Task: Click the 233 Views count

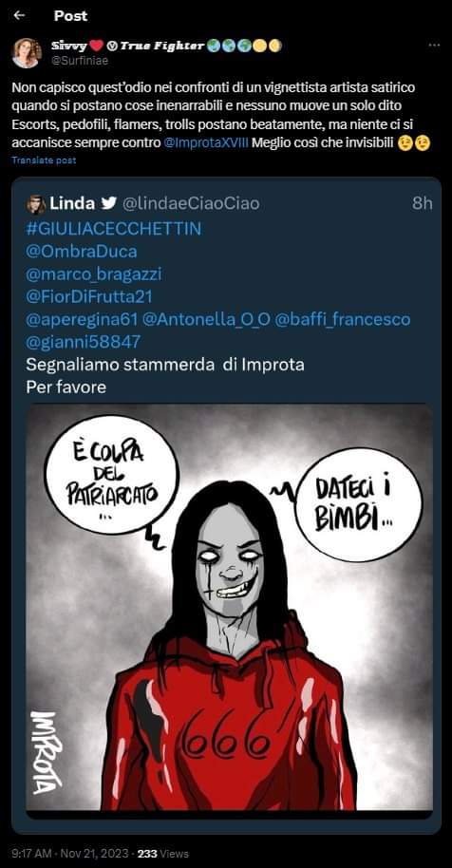Action: 163,854
